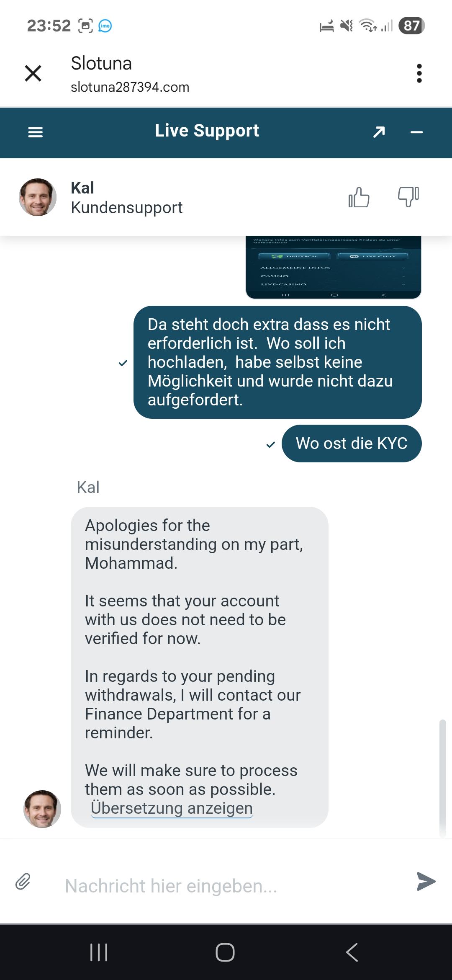The height and width of the screenshot is (980, 452).
Task: Open the screenshot thumbnail in chat
Action: pyautogui.click(x=333, y=267)
